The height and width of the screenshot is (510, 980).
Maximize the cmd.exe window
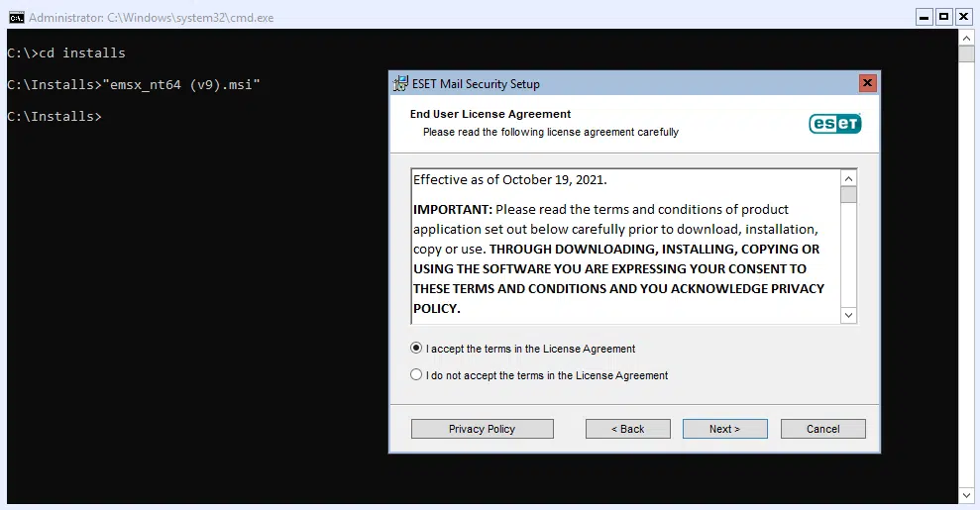point(943,17)
